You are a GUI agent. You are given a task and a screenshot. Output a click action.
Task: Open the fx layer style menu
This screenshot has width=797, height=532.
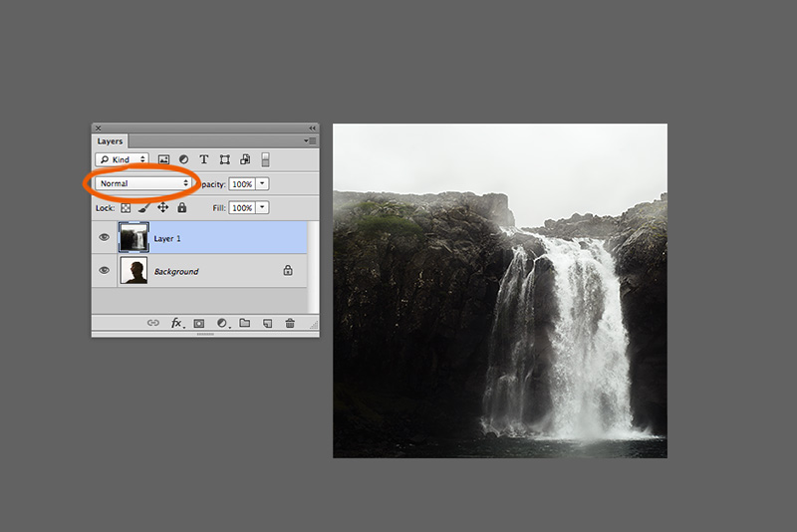point(177,323)
